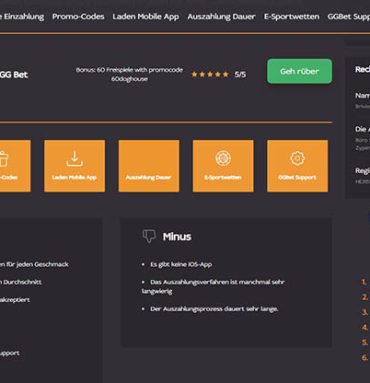Open the Auszahlung Dauer orange tile
The width and height of the screenshot is (370, 383).
[149, 166]
